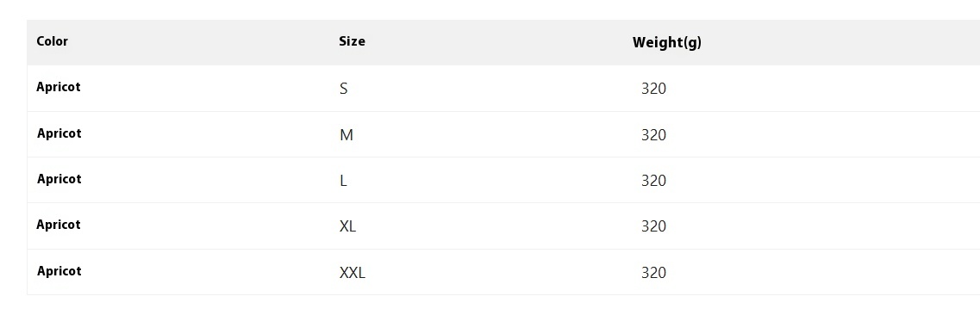This screenshot has height=315, width=980.
Task: Select the Apricot cell in the L row
Action: point(59,179)
